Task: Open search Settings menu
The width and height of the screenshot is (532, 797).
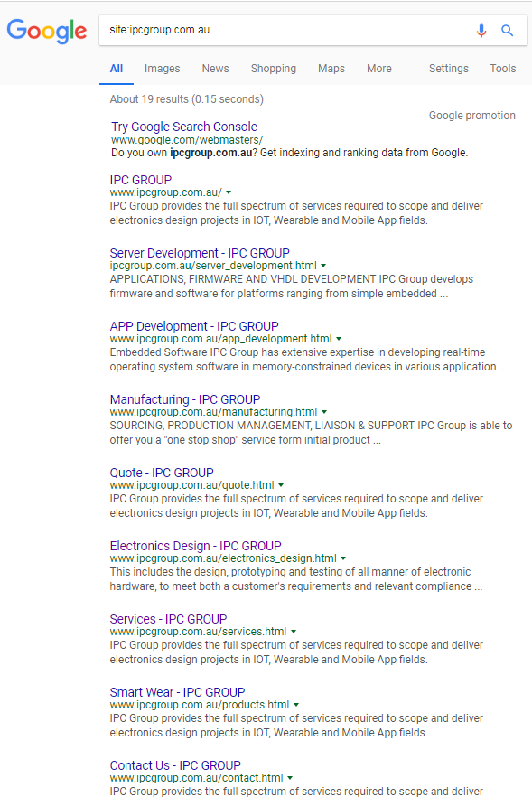Action: coord(449,69)
